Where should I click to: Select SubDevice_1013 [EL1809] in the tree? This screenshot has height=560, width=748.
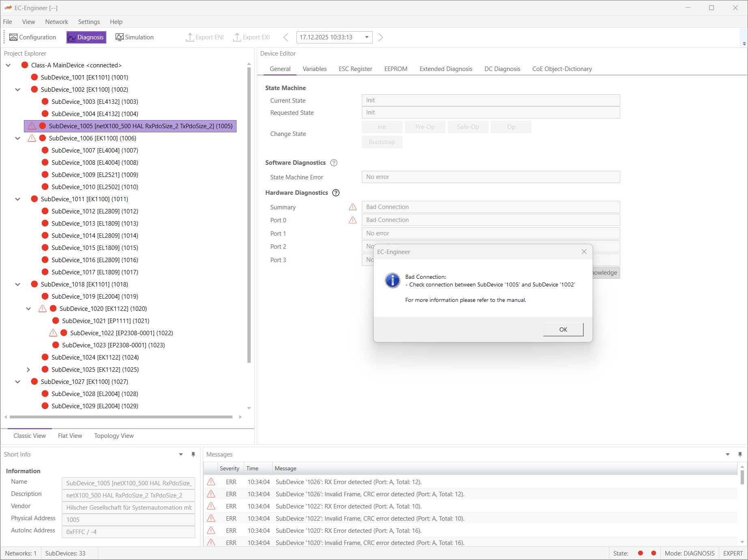coord(95,224)
